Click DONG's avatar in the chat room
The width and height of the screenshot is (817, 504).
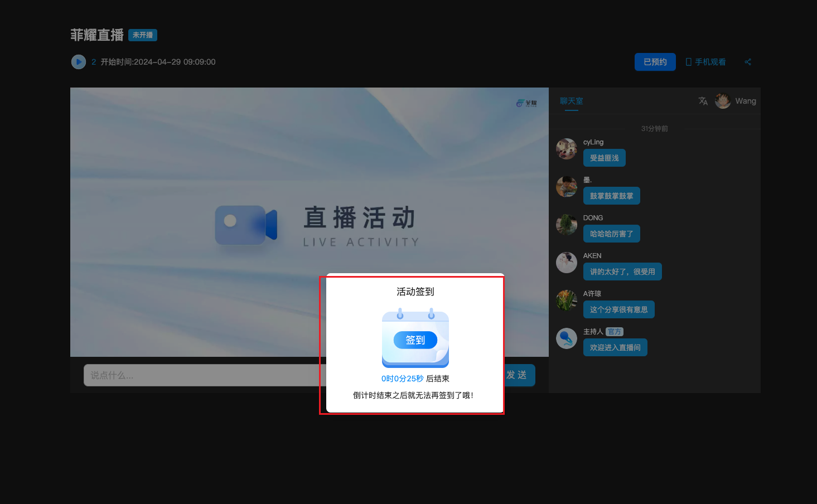tap(567, 225)
